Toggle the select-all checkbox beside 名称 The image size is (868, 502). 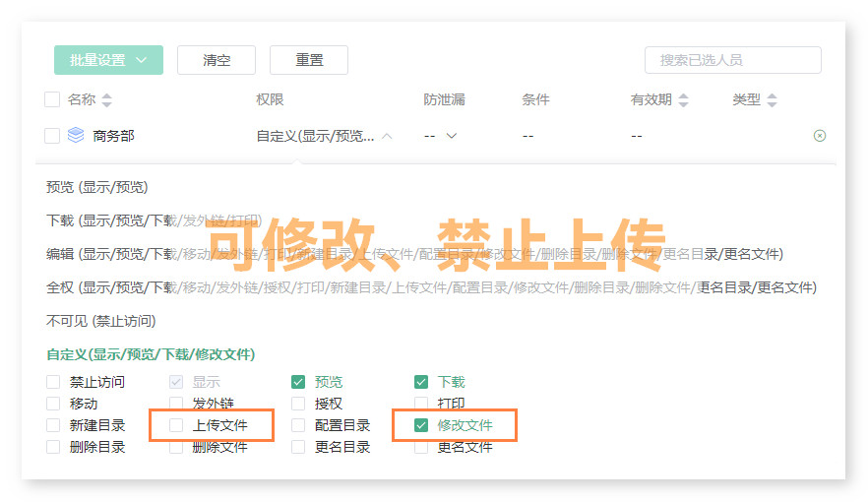click(x=52, y=99)
